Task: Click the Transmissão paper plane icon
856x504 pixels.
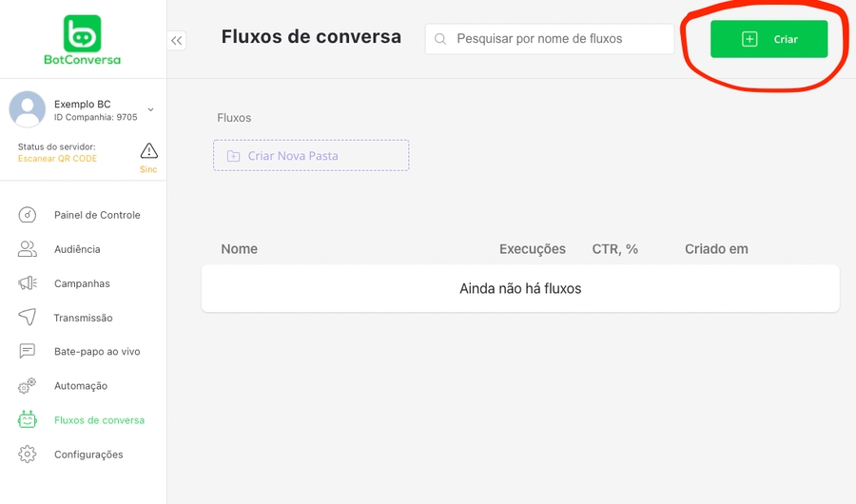Action: click(28, 318)
